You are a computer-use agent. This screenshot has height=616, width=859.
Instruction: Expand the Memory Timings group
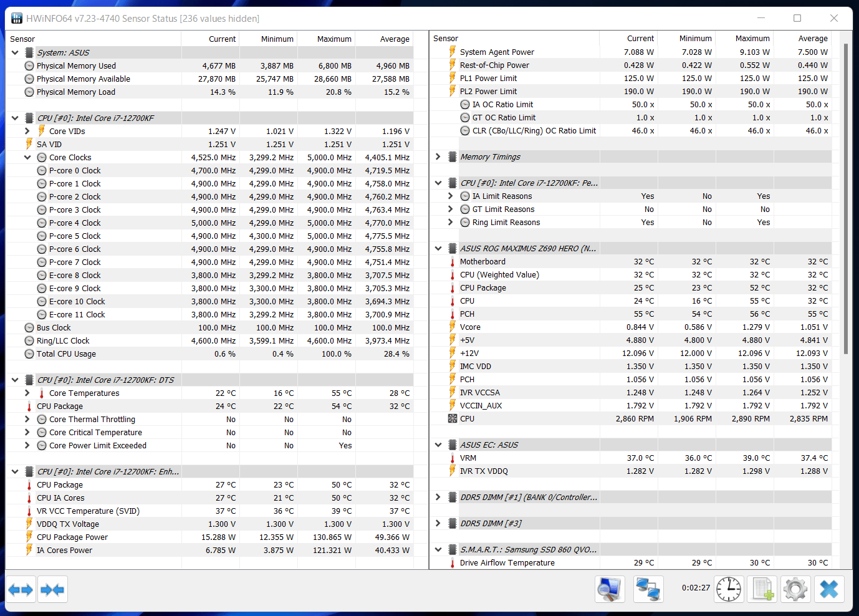438,157
